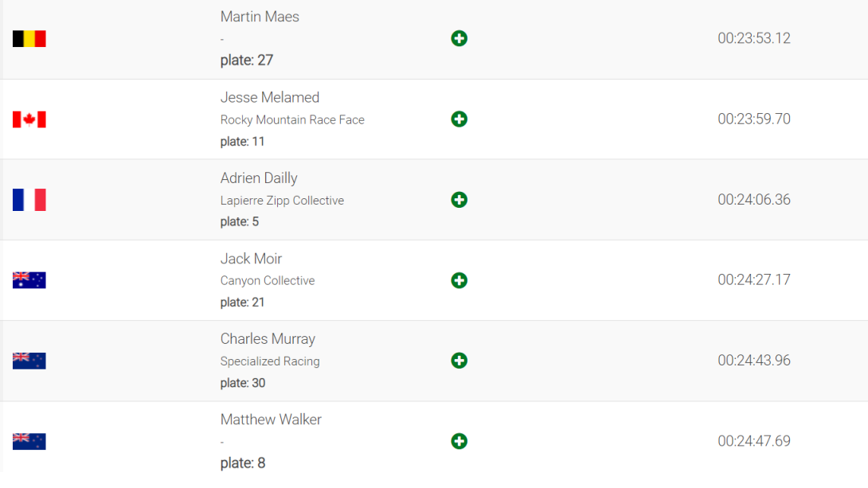Open Jack Moir's details via plus icon

459,280
